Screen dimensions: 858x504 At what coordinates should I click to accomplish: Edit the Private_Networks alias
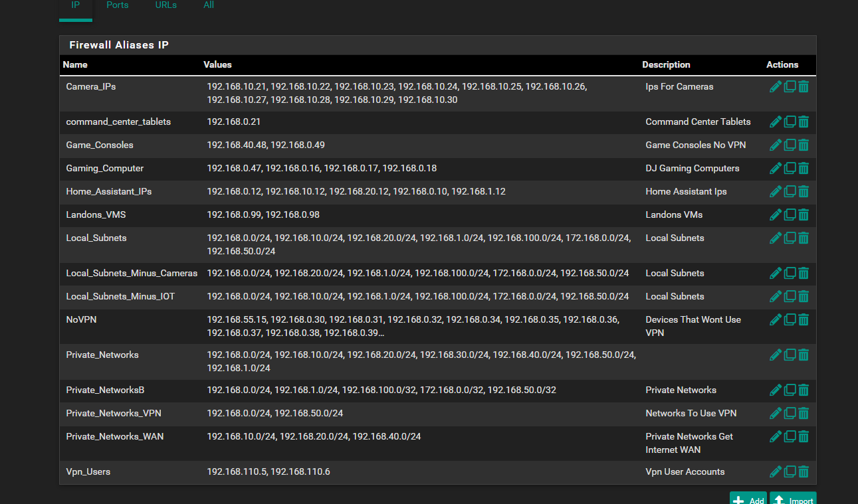(x=775, y=355)
